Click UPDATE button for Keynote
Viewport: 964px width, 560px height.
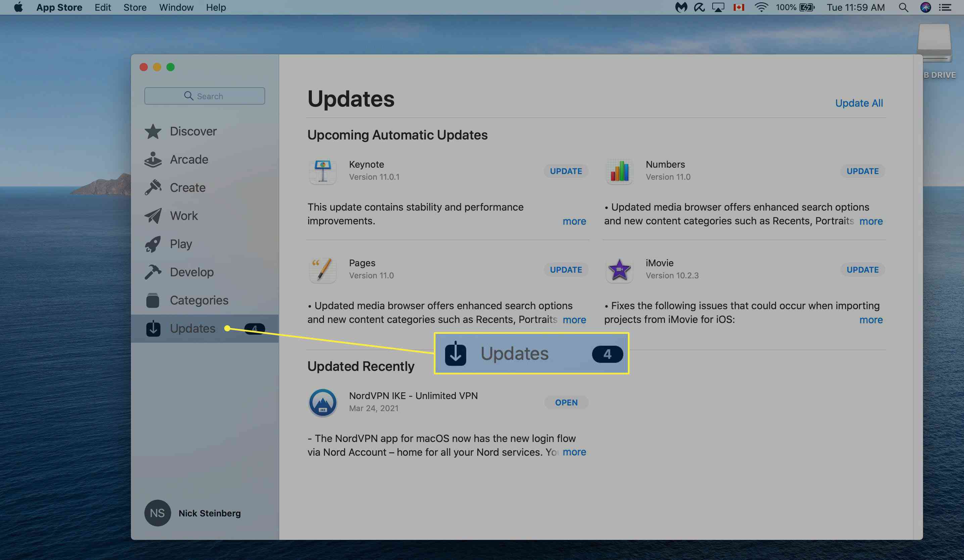[x=566, y=171]
